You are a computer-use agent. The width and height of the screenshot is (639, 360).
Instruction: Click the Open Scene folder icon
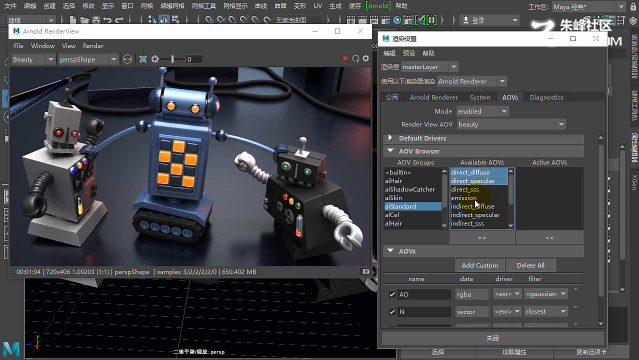coord(84,20)
